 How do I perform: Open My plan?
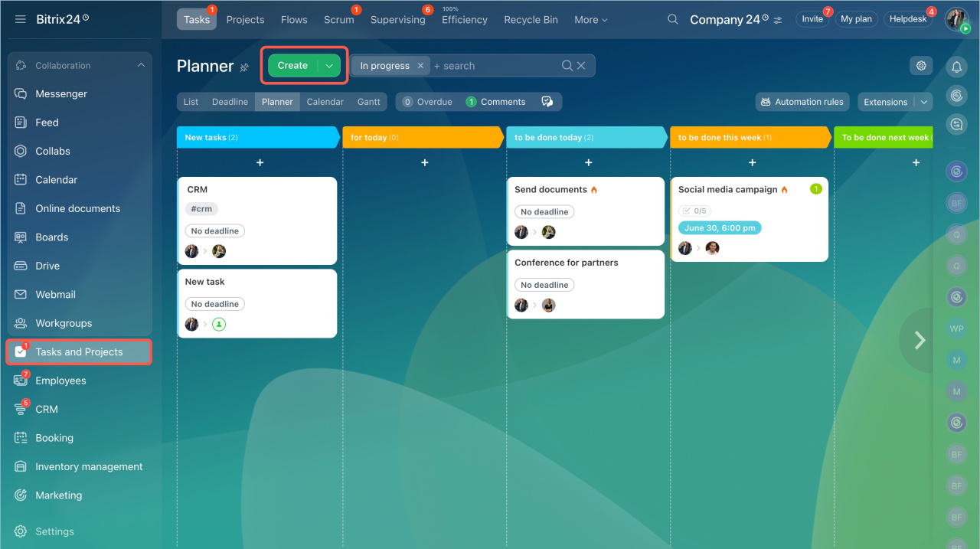click(x=856, y=19)
